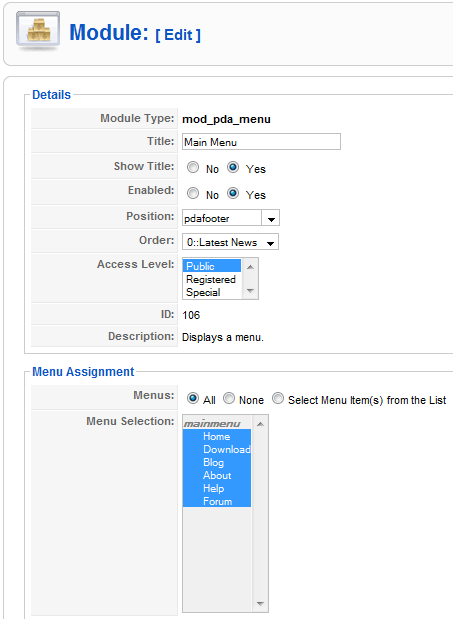This screenshot has height=619, width=453.
Task: Select About in Menu Selection list
Action: (217, 475)
